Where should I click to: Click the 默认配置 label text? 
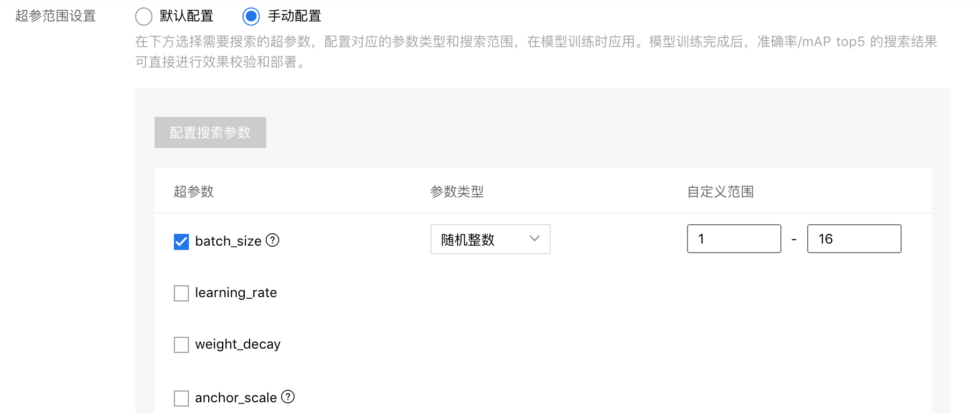(x=187, y=16)
